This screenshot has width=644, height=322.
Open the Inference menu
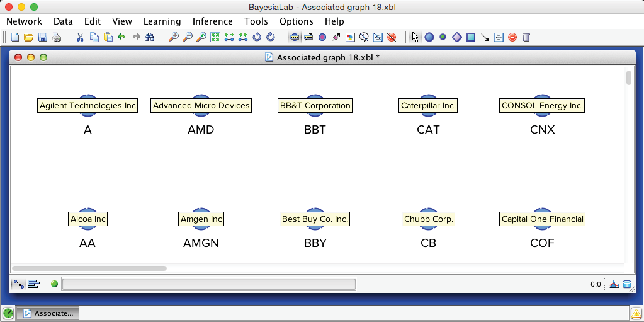coord(212,21)
